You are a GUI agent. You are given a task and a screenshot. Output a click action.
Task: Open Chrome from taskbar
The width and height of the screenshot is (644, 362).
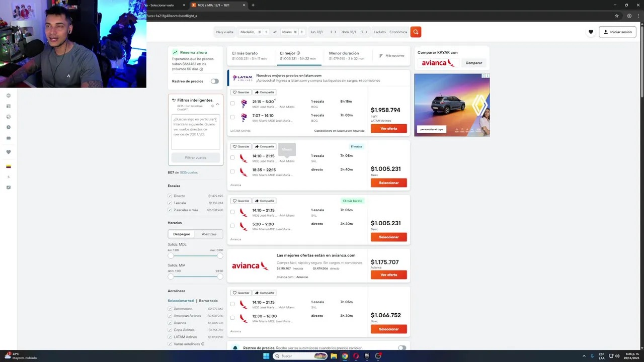(345, 356)
